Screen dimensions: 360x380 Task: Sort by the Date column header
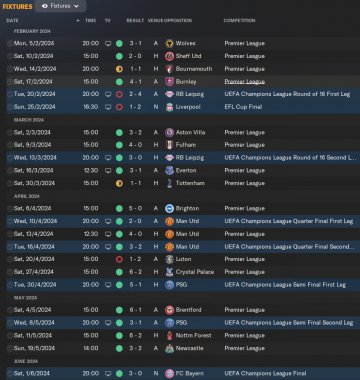point(13,20)
